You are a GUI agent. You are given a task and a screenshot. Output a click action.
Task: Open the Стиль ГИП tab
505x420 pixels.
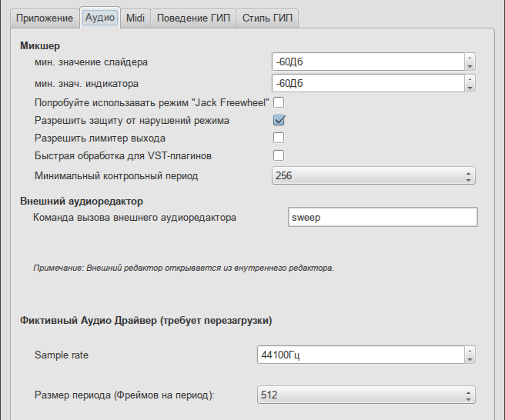click(x=267, y=18)
